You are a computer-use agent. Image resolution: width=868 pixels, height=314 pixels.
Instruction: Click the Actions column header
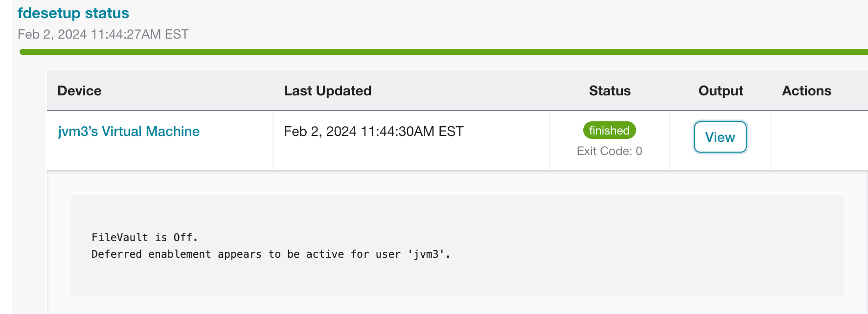(x=806, y=91)
